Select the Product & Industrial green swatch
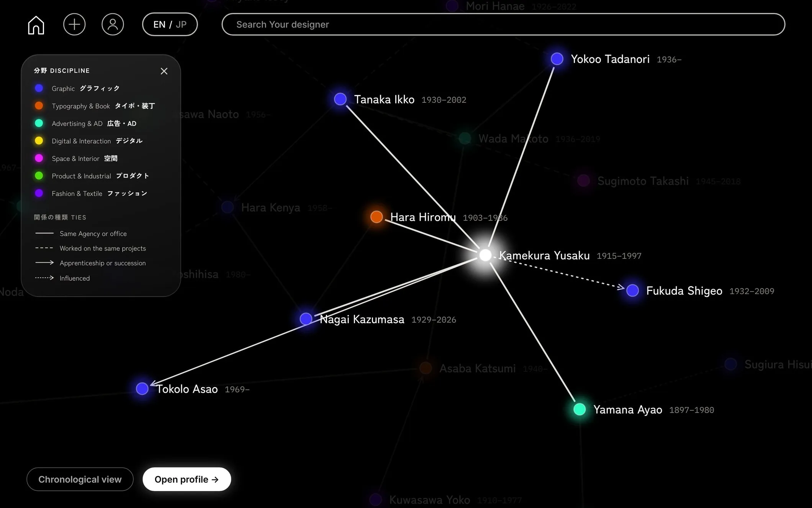This screenshot has height=508, width=812. (39, 176)
